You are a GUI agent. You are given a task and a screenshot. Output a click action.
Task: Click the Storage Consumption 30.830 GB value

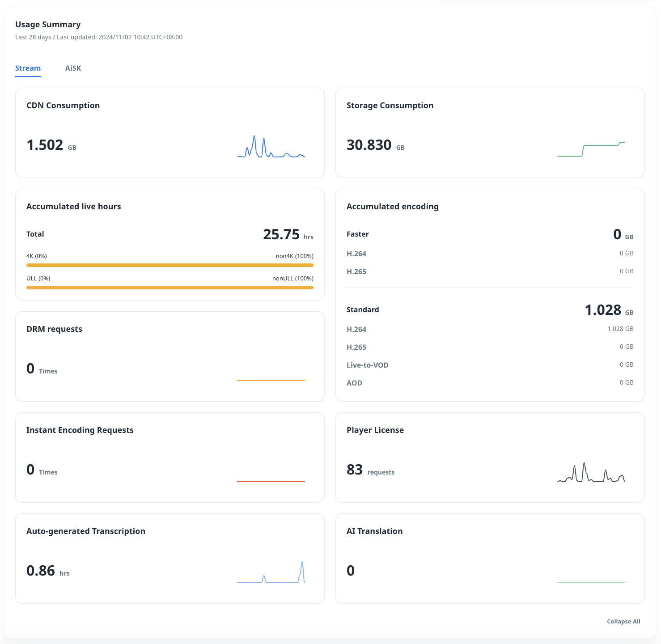click(369, 145)
